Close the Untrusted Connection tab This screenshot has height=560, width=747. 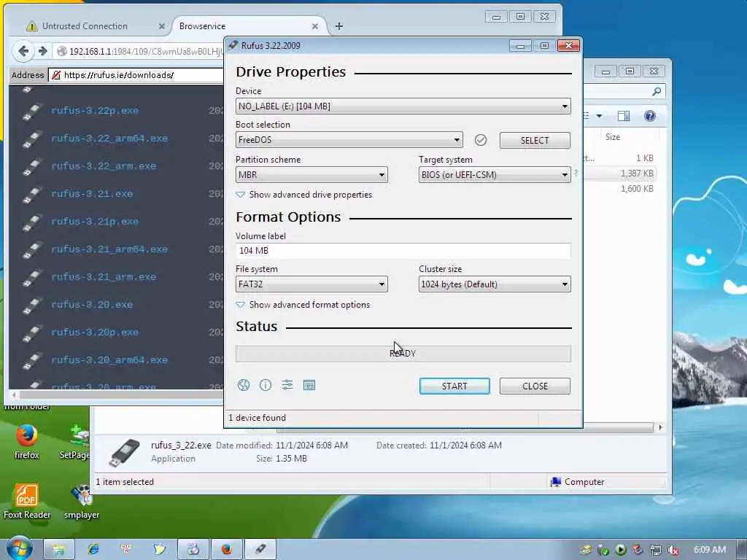pos(161,27)
